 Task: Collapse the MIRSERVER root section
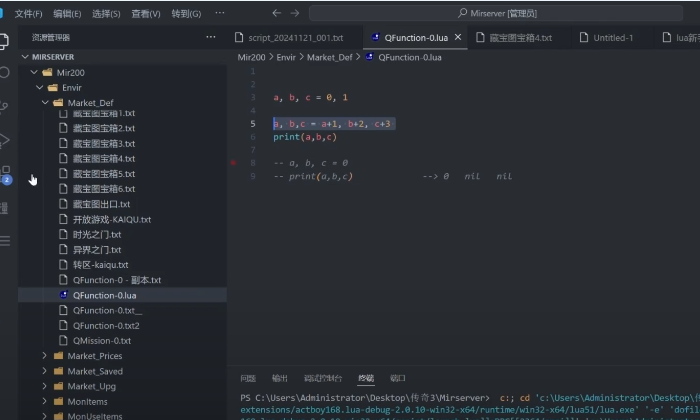[x=26, y=57]
